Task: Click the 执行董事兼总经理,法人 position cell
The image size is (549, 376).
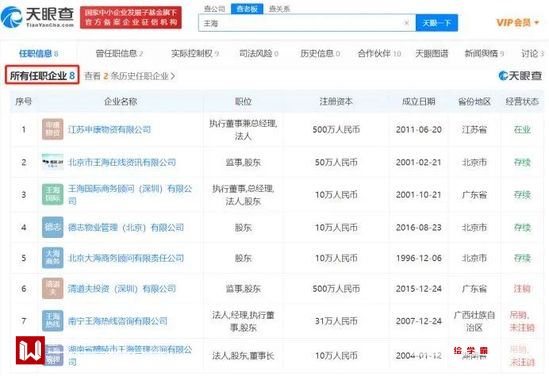Action: tap(243, 130)
